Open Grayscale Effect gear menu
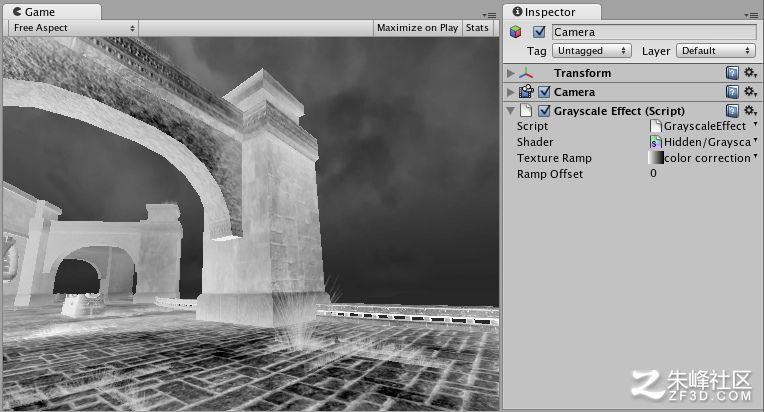 click(750, 111)
